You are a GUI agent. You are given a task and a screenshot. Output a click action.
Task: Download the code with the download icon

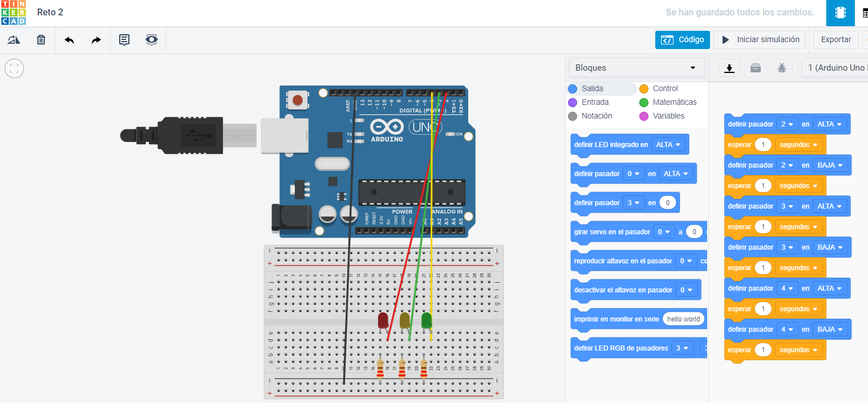tap(729, 67)
